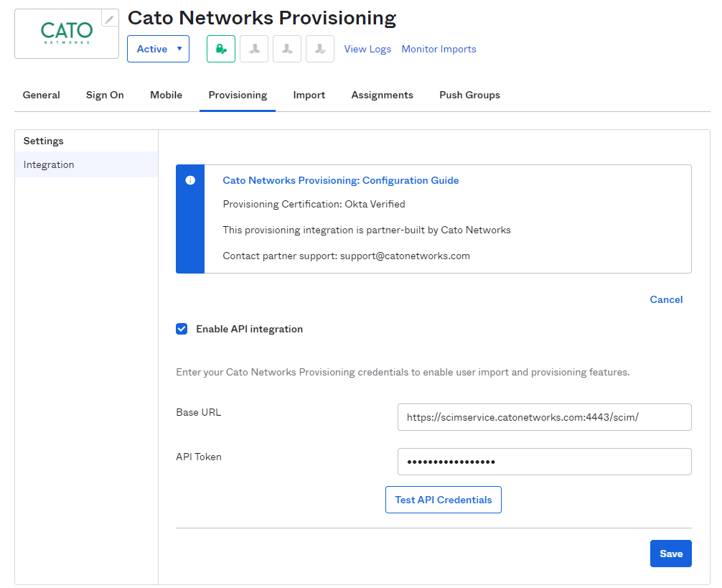Select the Push Groups tab

click(x=469, y=95)
